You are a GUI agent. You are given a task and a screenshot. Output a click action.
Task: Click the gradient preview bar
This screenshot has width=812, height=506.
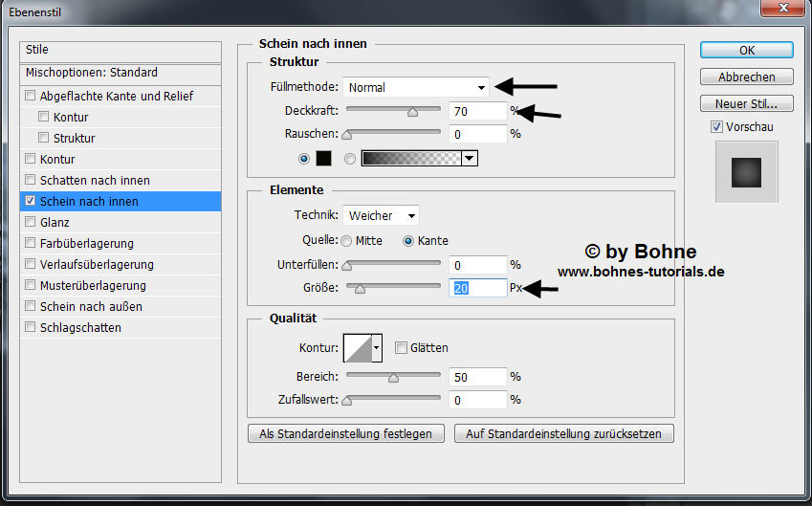point(410,159)
